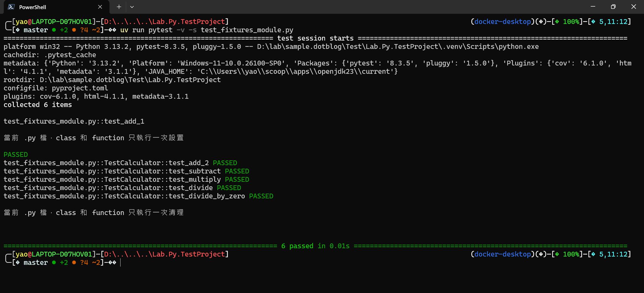Viewport: 644px width, 293px height.
Task: Click the "collected 6 items" line
Action: click(38, 105)
